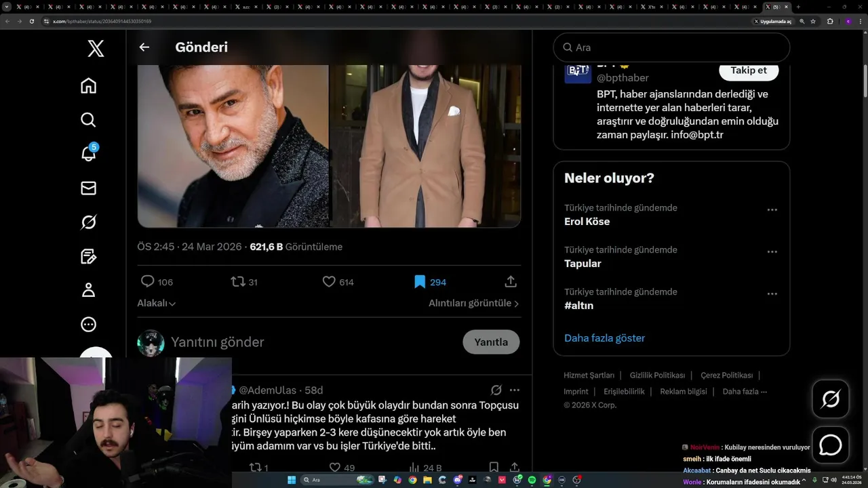868x488 pixels.
Task: Open Reklam bilgisi footer link
Action: click(x=683, y=391)
